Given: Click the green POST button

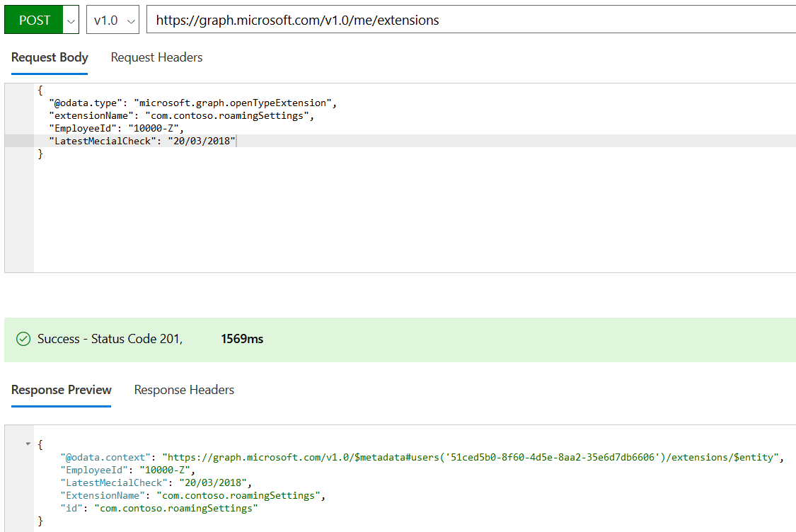Looking at the screenshot, I should (x=34, y=19).
